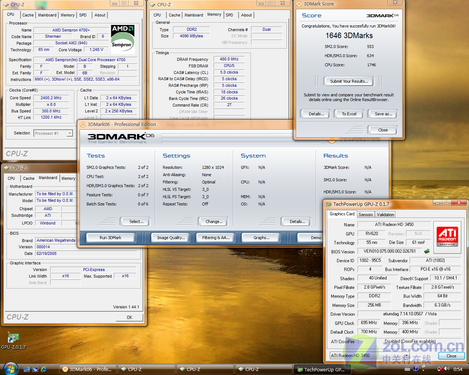
Task: Click the ATI Radeon logo in GPU-Z
Action: click(x=447, y=236)
